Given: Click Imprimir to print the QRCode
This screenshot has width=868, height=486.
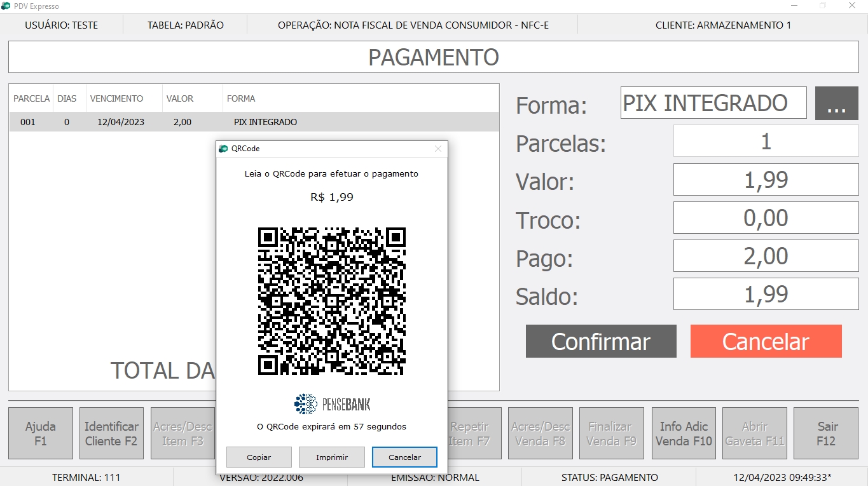Looking at the screenshot, I should [x=332, y=457].
